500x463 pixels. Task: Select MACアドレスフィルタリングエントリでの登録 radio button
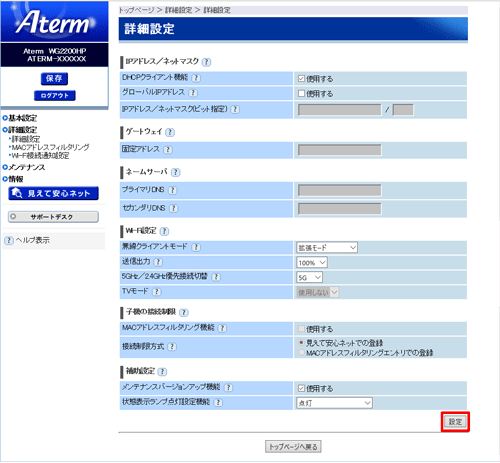click(301, 352)
